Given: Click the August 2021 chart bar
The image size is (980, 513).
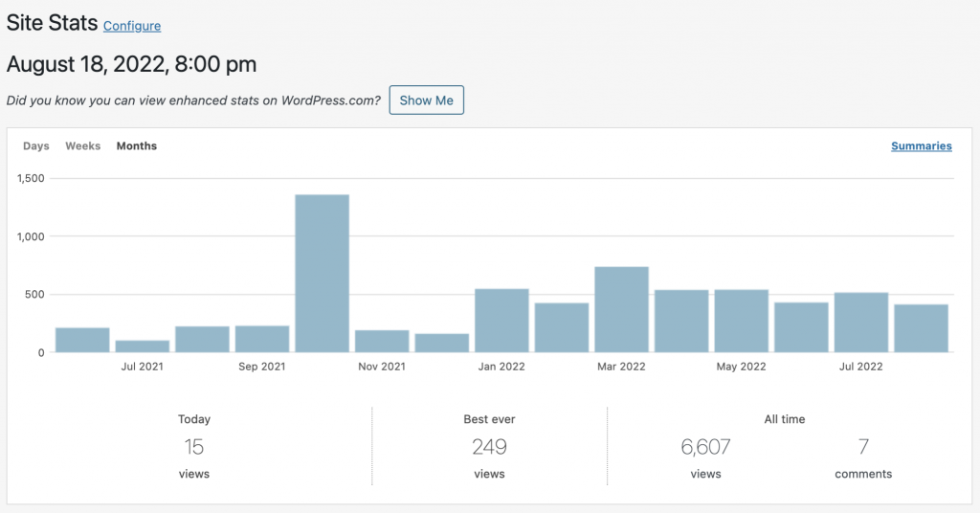Looking at the screenshot, I should tap(202, 340).
